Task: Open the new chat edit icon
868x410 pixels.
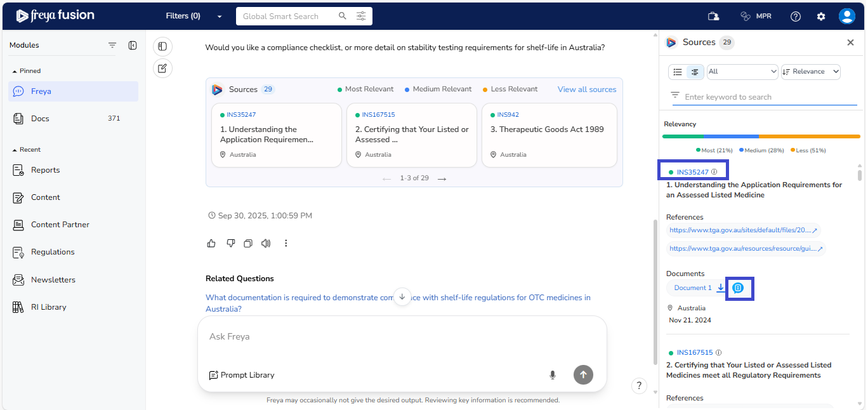Action: tap(162, 69)
